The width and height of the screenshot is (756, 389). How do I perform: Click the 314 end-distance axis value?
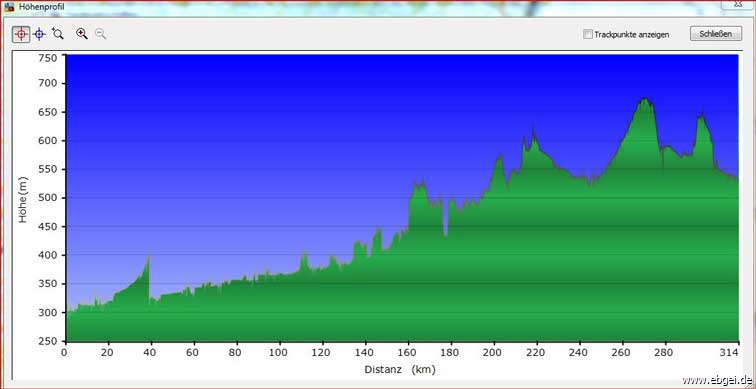click(x=731, y=352)
